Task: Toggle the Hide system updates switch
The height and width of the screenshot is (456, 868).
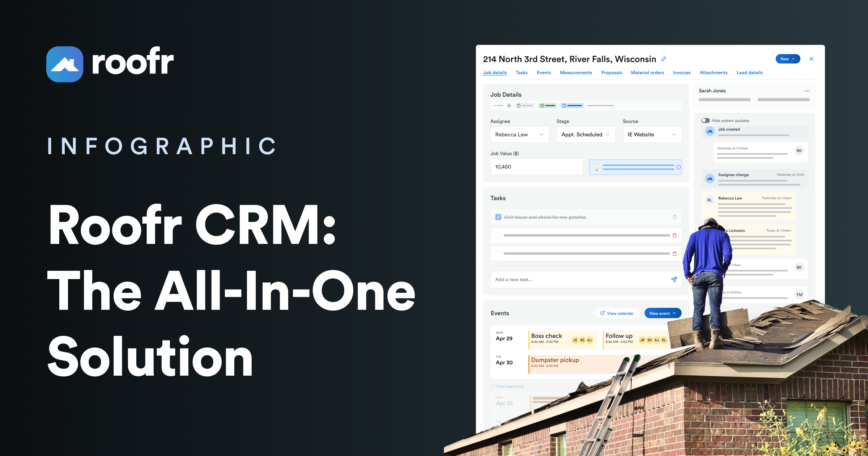Action: click(x=705, y=121)
